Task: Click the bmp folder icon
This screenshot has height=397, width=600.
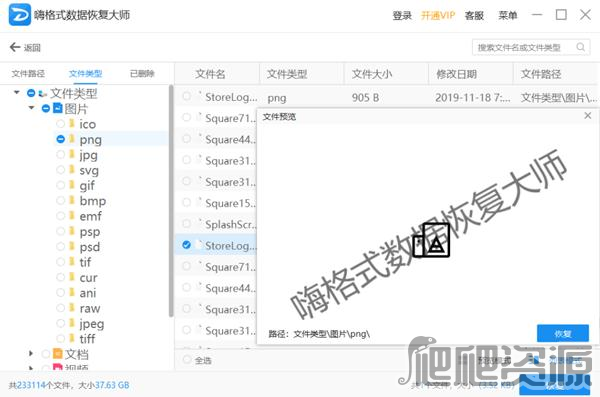Action: (71, 200)
